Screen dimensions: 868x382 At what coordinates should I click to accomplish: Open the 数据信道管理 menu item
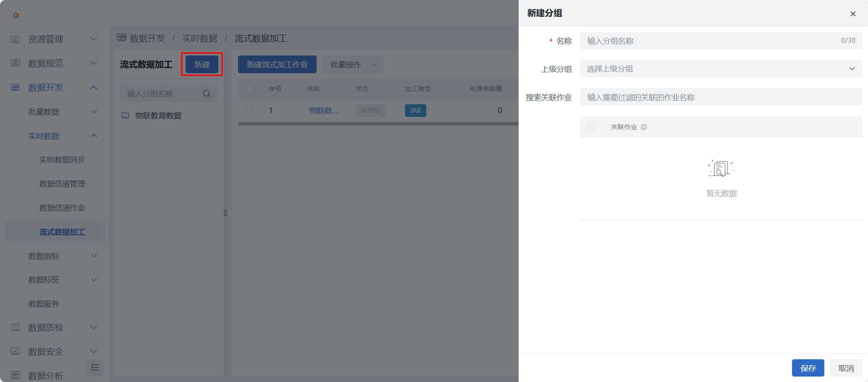pyautogui.click(x=62, y=184)
